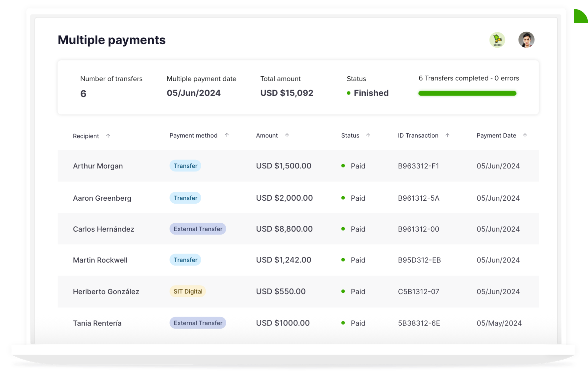Click the USD $8,800.00 amount
The image size is (588, 373).
[284, 229]
